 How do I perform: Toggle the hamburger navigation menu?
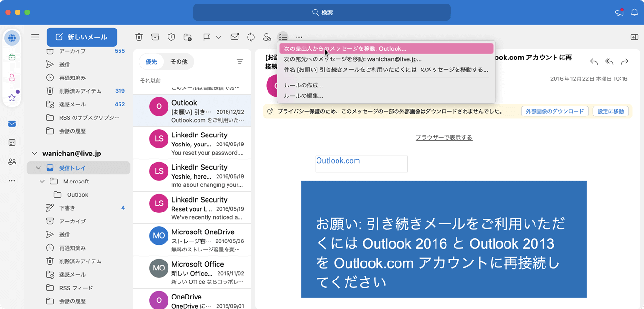[35, 37]
